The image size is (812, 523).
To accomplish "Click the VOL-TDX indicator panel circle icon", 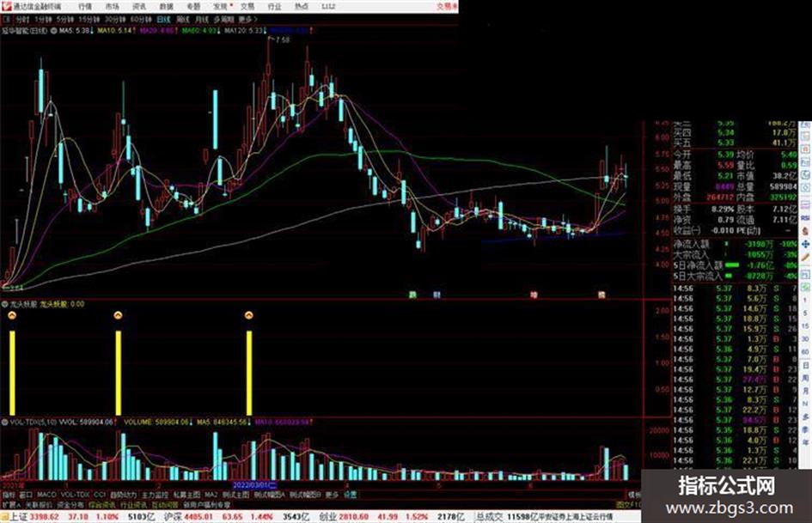I will (4, 423).
